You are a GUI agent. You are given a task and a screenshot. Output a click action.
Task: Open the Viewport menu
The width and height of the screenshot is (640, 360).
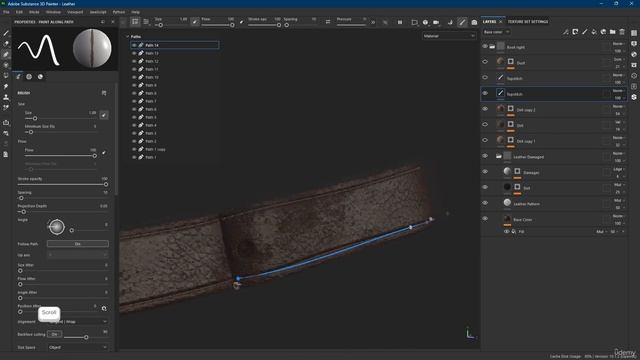click(75, 12)
